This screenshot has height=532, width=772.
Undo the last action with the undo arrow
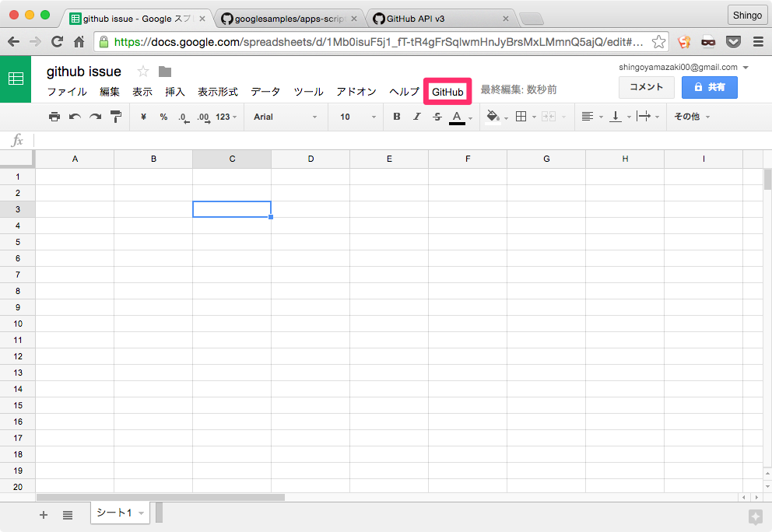(73, 116)
